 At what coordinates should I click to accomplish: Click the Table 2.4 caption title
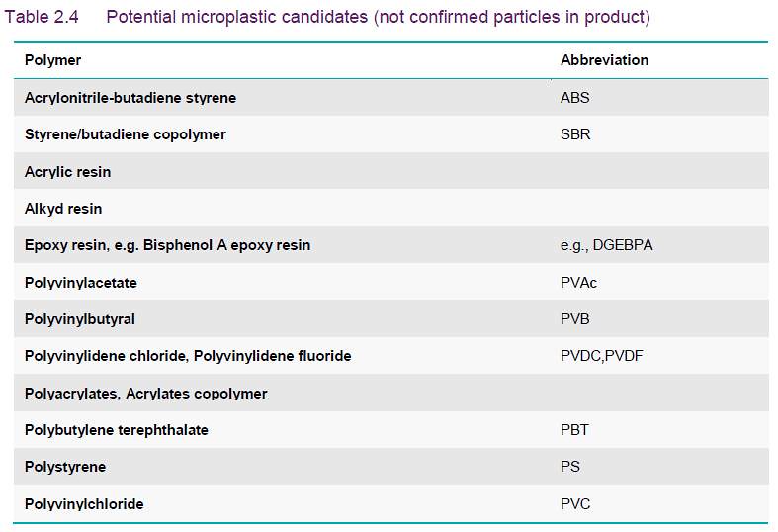[327, 17]
